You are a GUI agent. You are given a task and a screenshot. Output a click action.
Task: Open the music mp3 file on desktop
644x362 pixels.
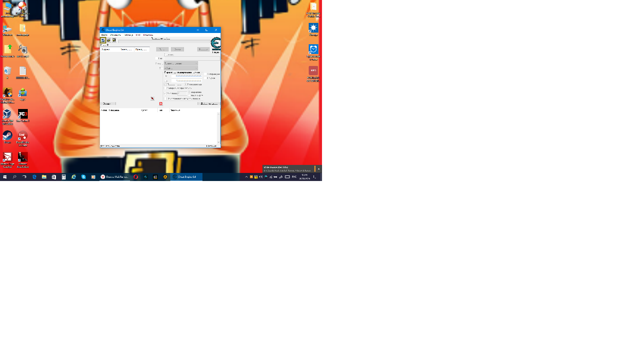(23, 51)
